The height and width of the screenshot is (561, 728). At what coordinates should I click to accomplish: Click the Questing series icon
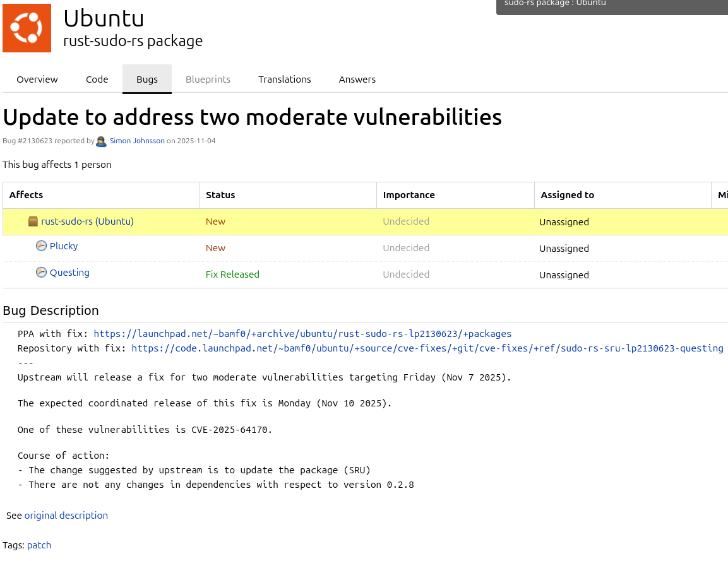[x=41, y=273]
